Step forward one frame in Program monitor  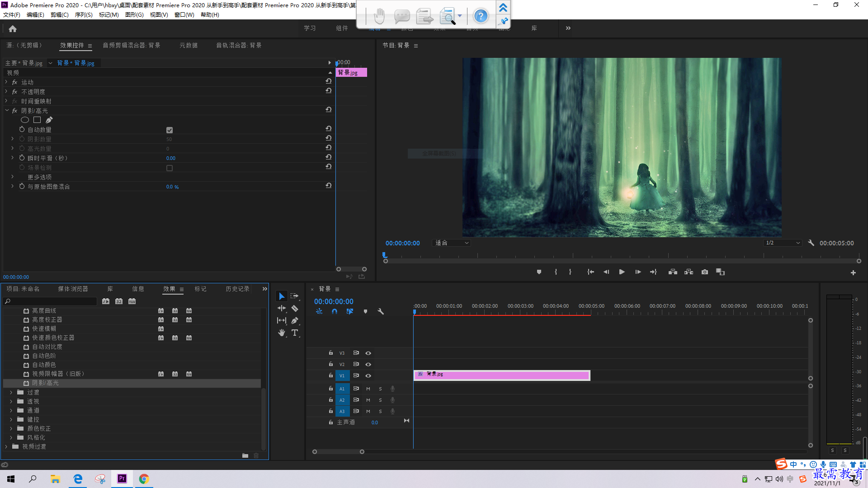click(638, 272)
